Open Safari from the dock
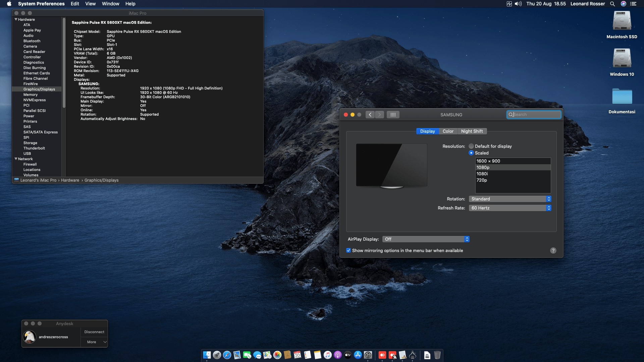Screen dimensions: 644x362 tap(227, 355)
